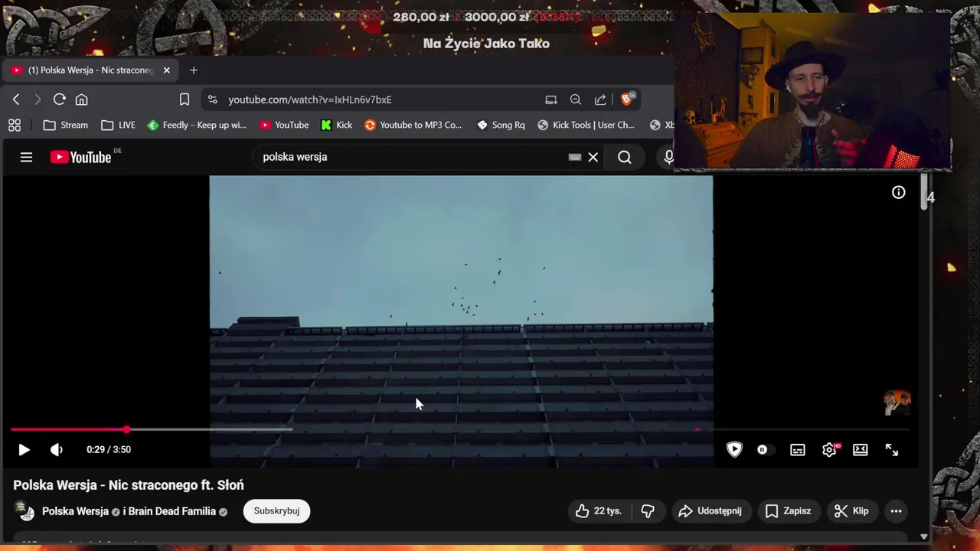Viewport: 980px width, 551px height.
Task: Open player settings gear
Action: pos(829,450)
